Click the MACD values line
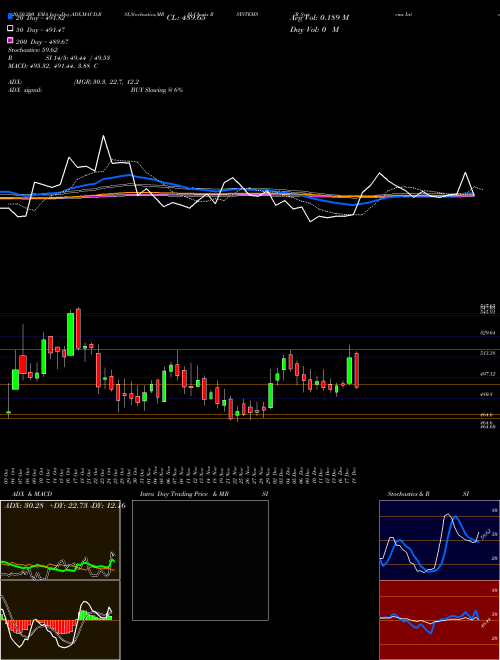Image resolution: width=500 pixels, height=660 pixels. click(53, 66)
